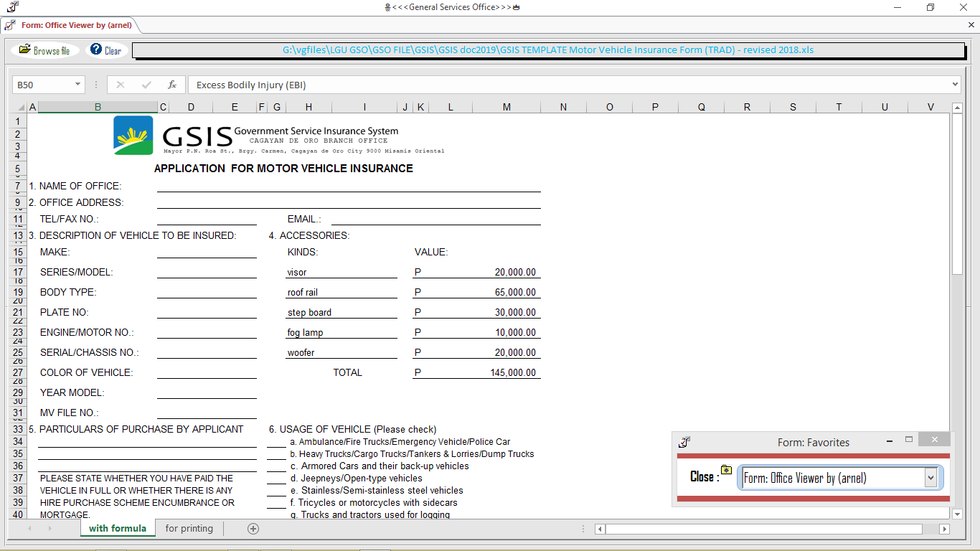Select column header B

98,107
